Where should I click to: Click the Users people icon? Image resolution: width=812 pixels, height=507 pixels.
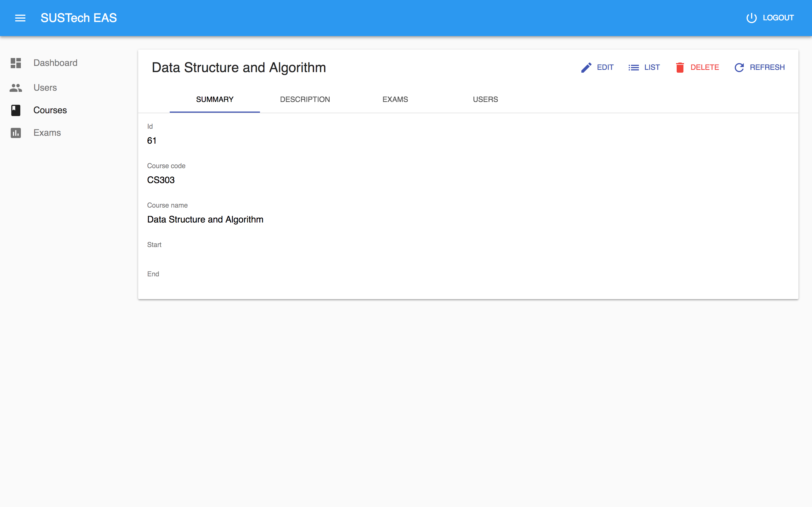click(16, 88)
